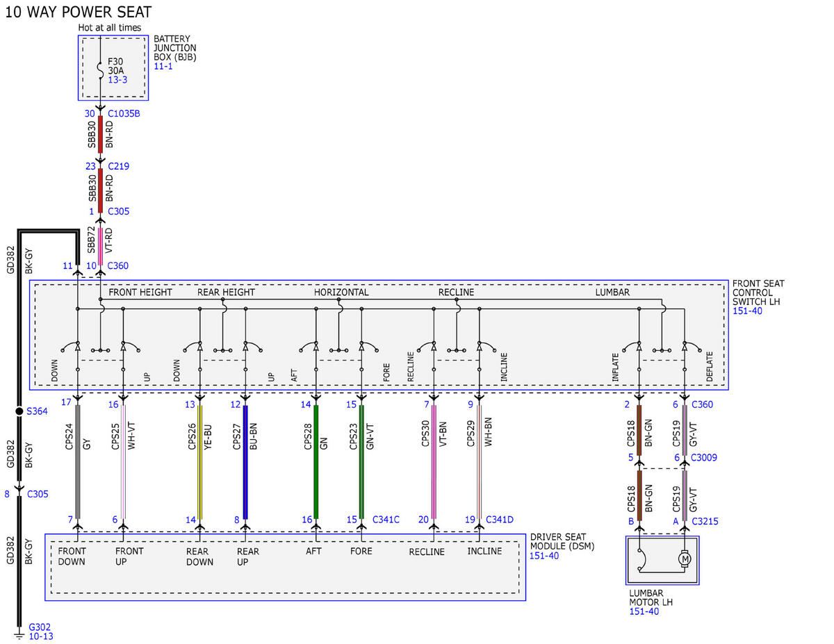834x644 pixels.
Task: Click 'INCLINE' in the DSM box
Action: (484, 552)
